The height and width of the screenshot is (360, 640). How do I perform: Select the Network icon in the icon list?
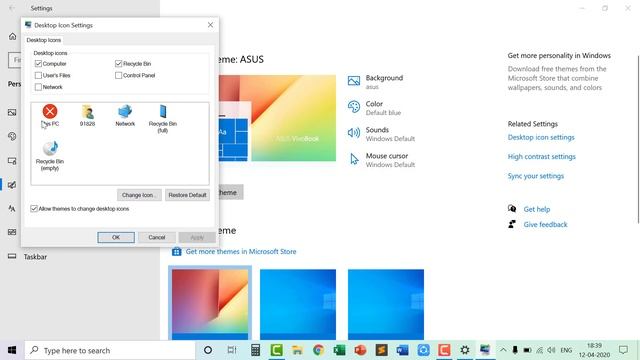pyautogui.click(x=125, y=116)
